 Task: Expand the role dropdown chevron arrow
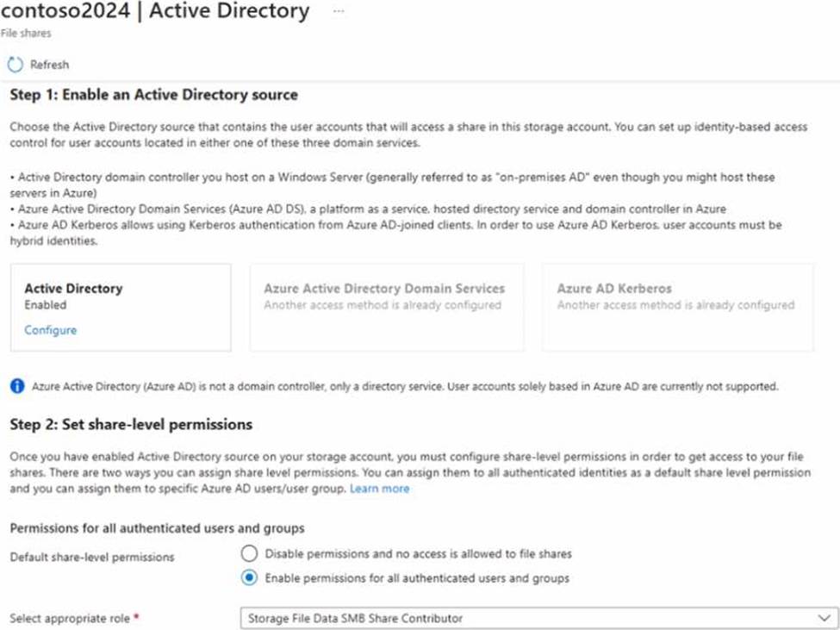(823, 618)
